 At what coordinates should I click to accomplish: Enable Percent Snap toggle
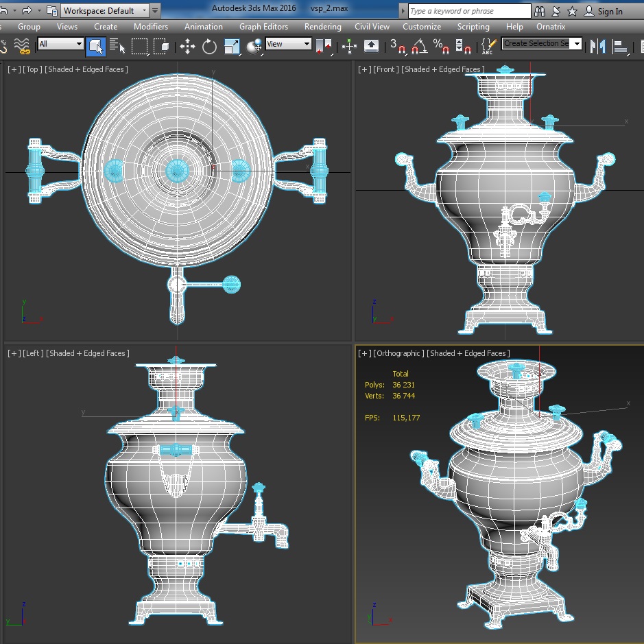(442, 46)
